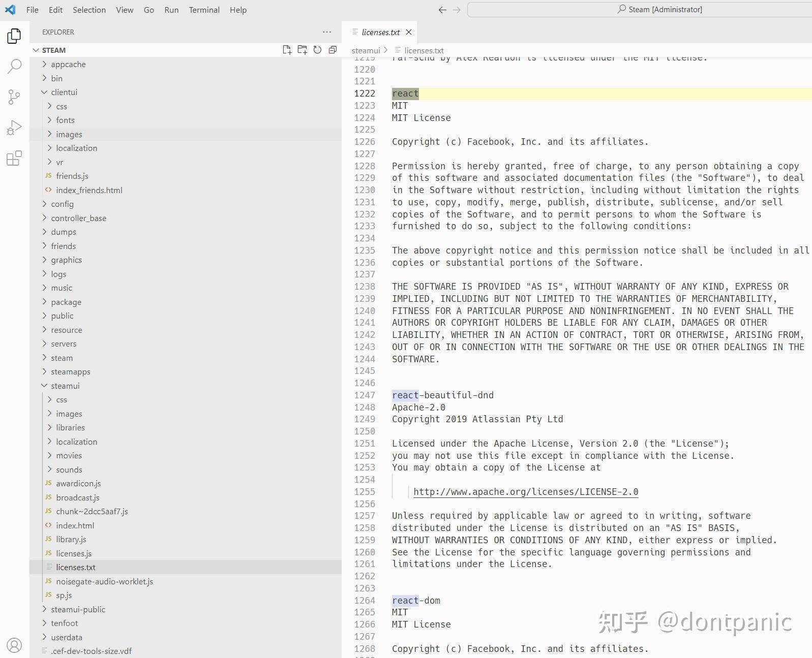Screen dimensions: 812x658
Task: Open sp.js file
Action: tap(64, 595)
